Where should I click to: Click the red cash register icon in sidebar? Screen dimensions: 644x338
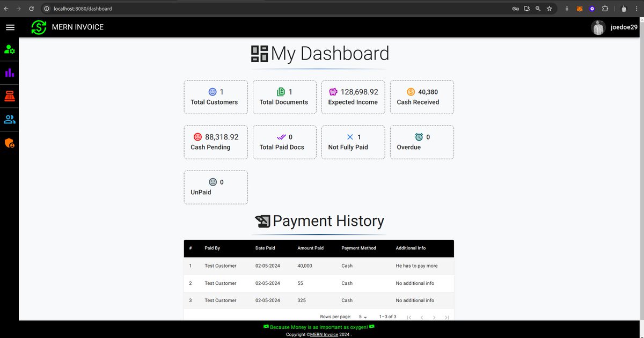click(x=9, y=95)
